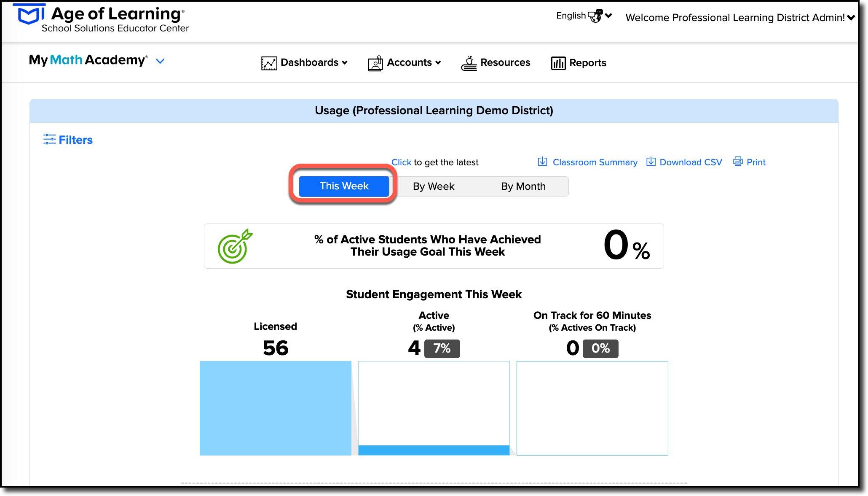
Task: Go to the Reports menu item
Action: coord(579,63)
